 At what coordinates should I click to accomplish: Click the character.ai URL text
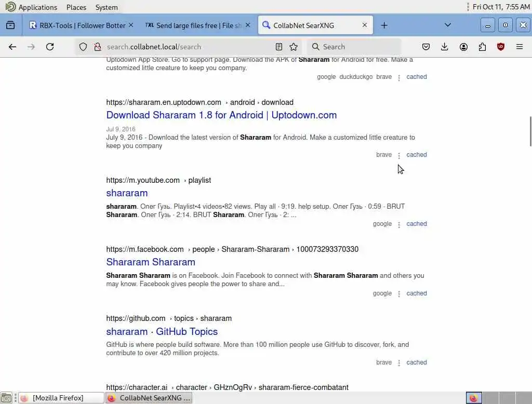coord(137,387)
